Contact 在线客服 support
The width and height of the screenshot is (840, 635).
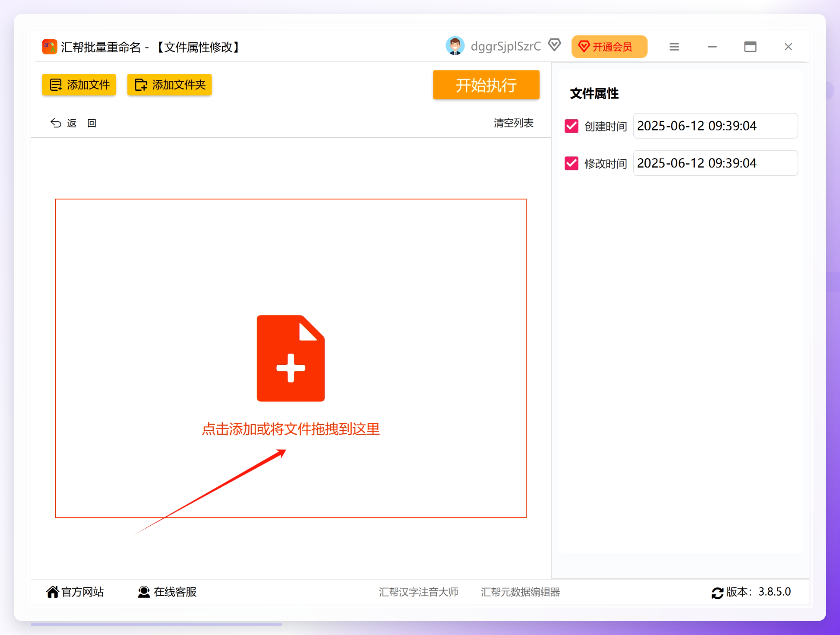167,592
